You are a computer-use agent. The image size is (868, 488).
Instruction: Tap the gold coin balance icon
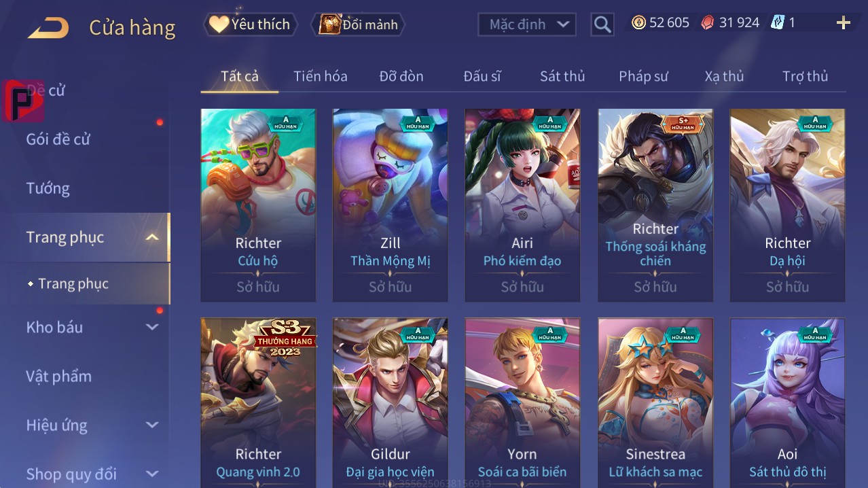638,22
